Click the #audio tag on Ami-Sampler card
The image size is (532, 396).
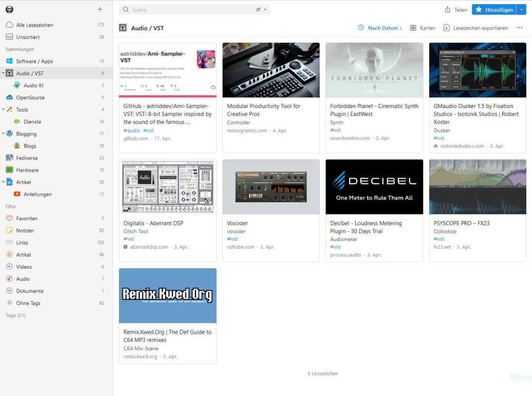131,130
